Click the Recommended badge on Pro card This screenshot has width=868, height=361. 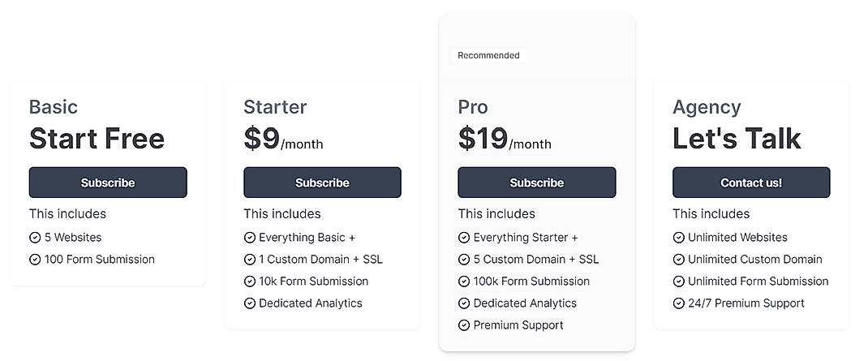(x=488, y=56)
